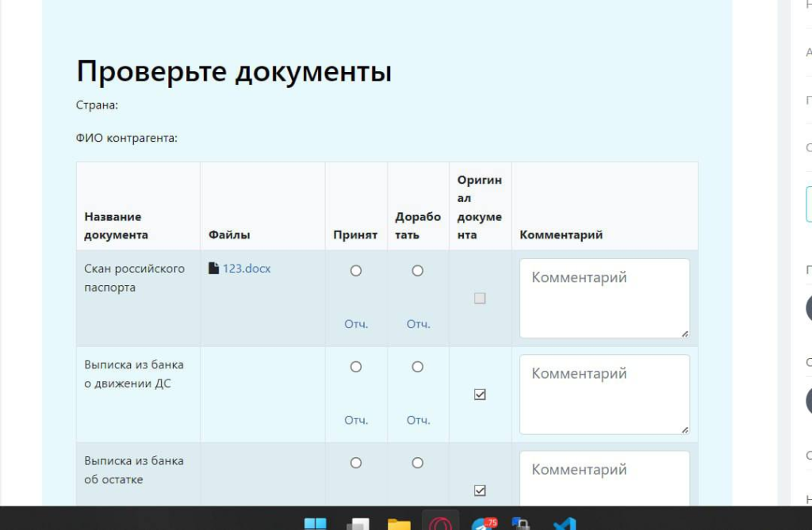Open Task View from the taskbar
Viewport: 812px width, 530px height.
click(358, 524)
